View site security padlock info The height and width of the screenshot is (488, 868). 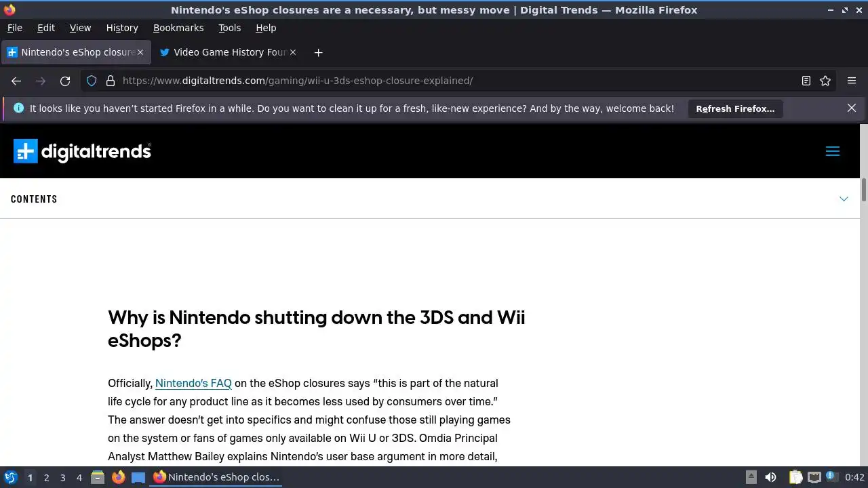111,81
